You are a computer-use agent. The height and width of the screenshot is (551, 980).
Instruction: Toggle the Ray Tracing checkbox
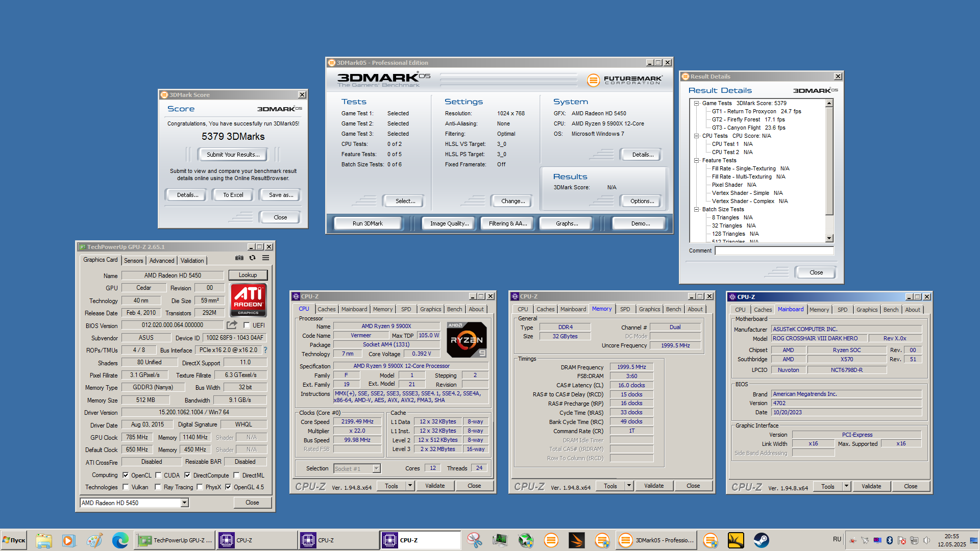[158, 487]
